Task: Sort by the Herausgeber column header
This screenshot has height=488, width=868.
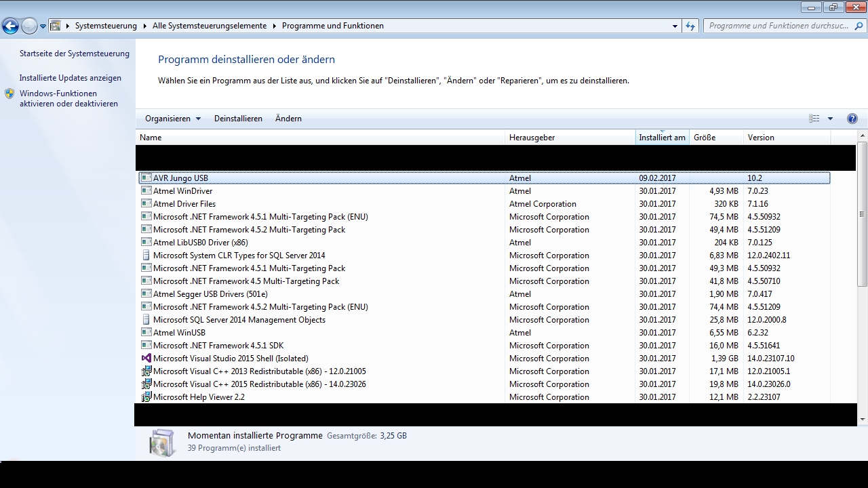Action: pos(570,138)
